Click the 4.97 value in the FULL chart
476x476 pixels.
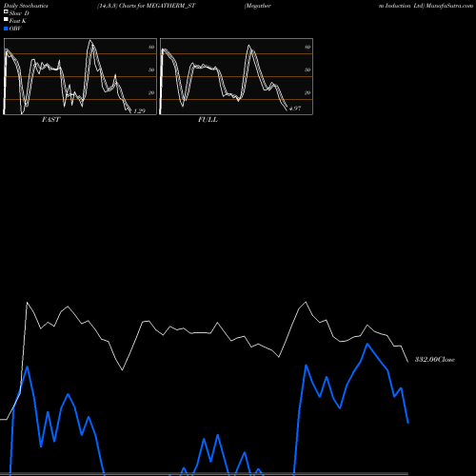tap(295, 109)
